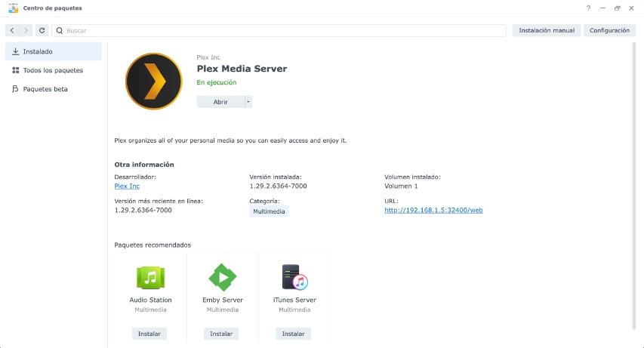The height and width of the screenshot is (348, 644).
Task: Minimize the Centro de paquetes window
Action: (602, 8)
